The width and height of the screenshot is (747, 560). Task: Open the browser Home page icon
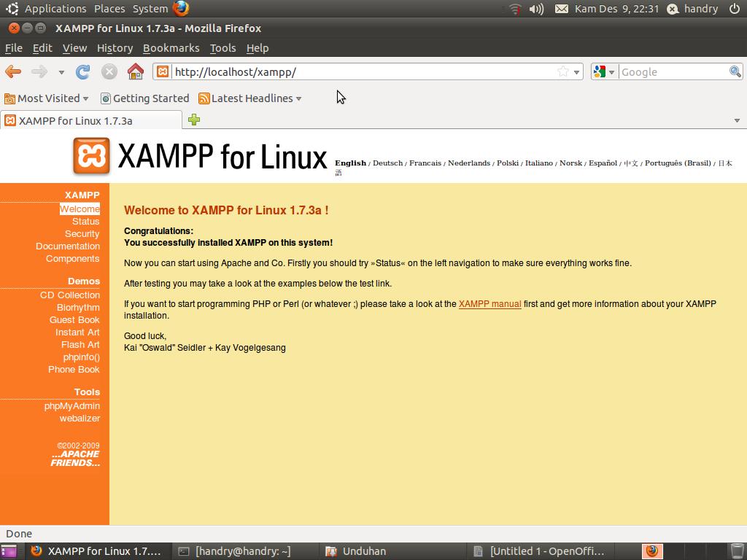coord(136,71)
